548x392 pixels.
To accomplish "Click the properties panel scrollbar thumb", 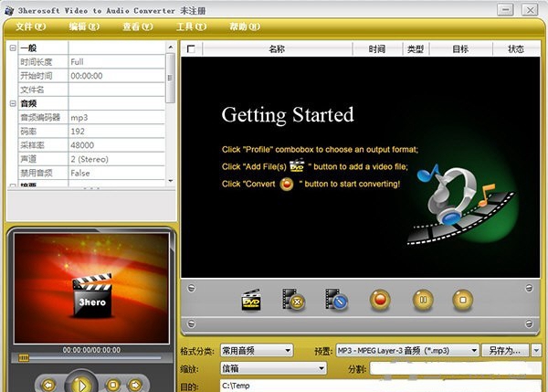I will [x=170, y=79].
